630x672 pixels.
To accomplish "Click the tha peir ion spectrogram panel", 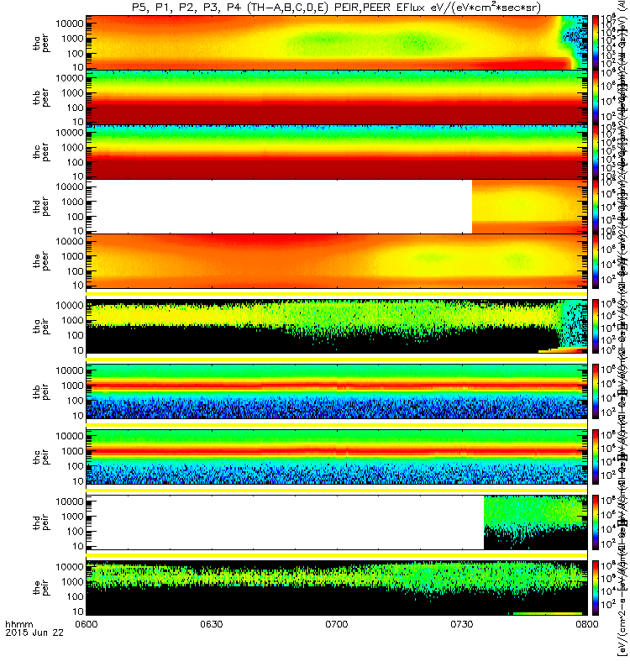I will (x=337, y=327).
